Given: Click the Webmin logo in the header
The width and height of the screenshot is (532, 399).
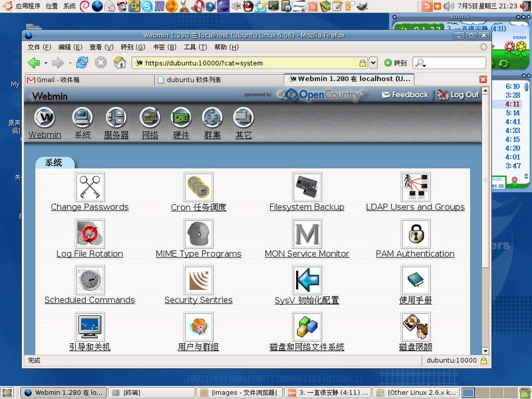Looking at the screenshot, I should (49, 96).
